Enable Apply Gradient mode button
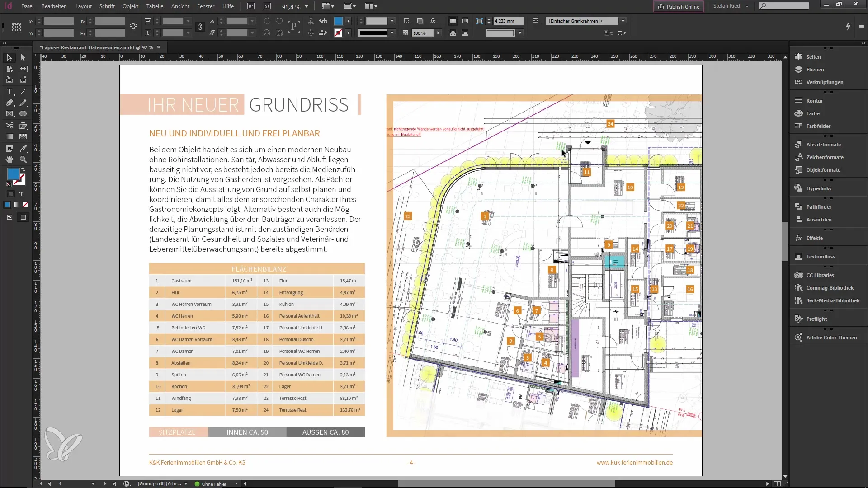Viewport: 868px width, 488px height. click(x=16, y=205)
